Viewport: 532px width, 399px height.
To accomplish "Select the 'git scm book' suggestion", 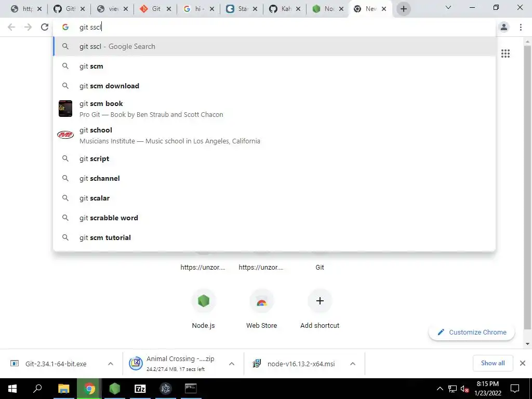I will (x=274, y=109).
